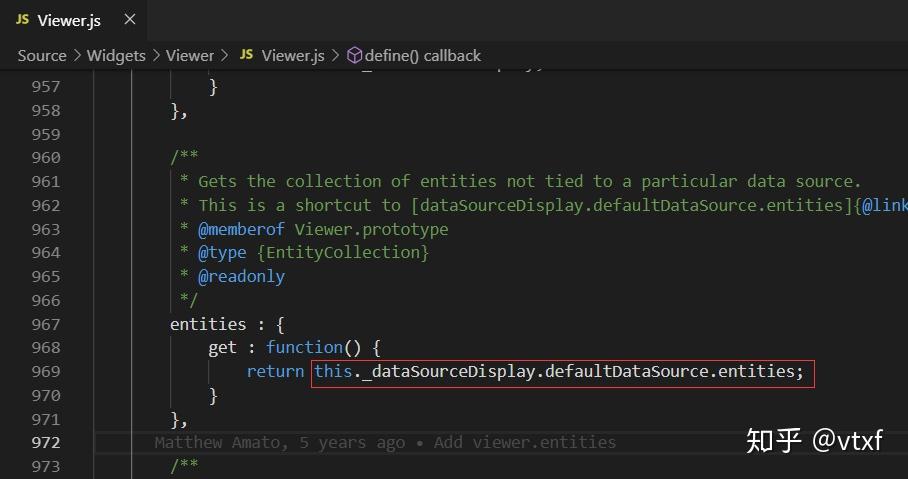Click line number 967 in the gutter
The image size is (908, 479).
pos(46,324)
